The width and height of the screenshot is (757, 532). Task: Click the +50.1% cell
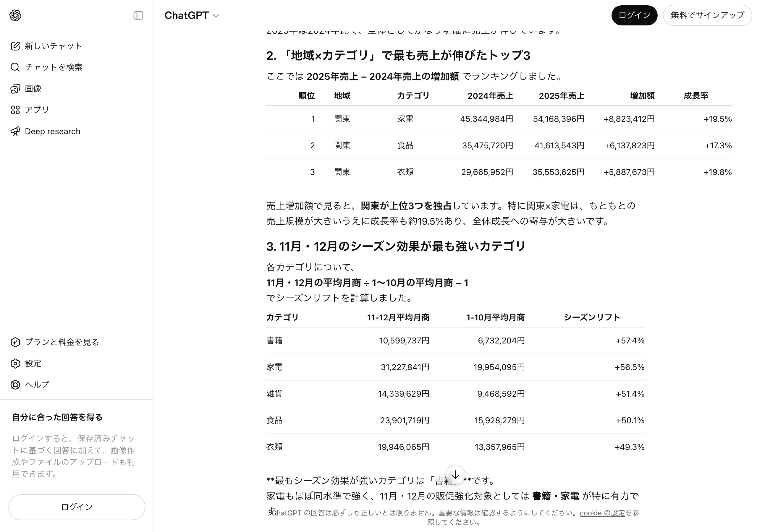(x=630, y=420)
